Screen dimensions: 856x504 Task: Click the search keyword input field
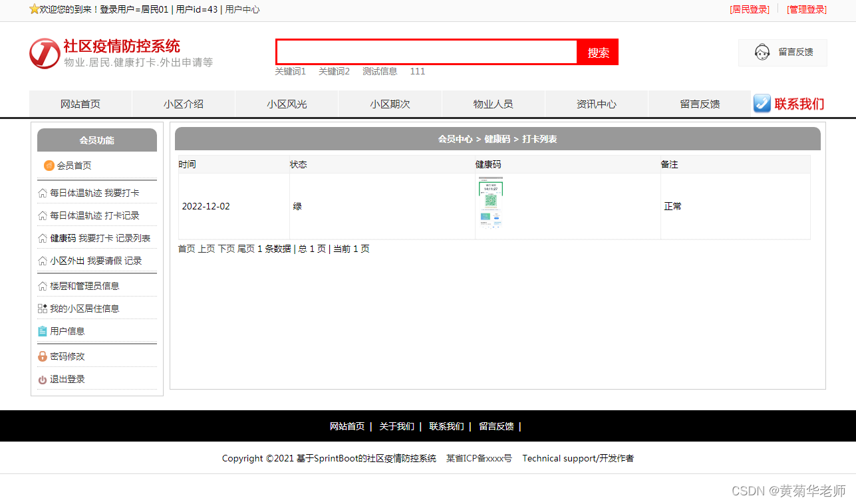(427, 52)
